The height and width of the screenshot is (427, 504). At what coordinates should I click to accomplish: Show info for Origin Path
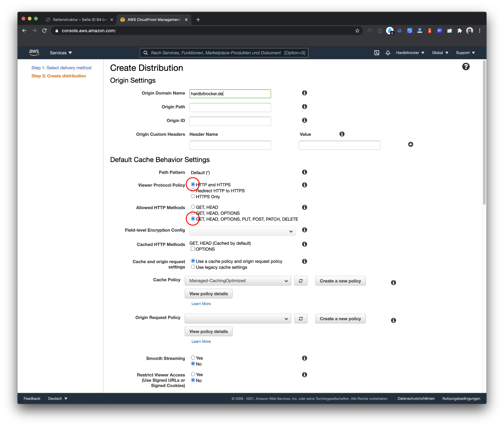pos(304,106)
